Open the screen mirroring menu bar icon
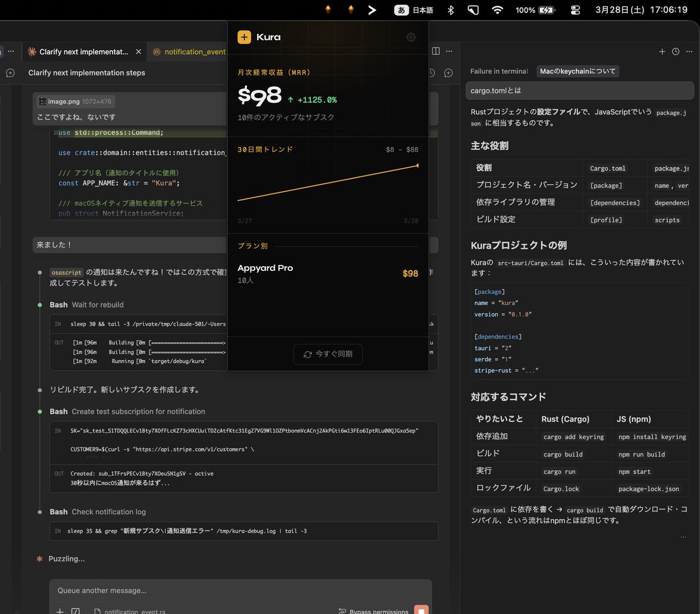The image size is (700, 614). [473, 10]
